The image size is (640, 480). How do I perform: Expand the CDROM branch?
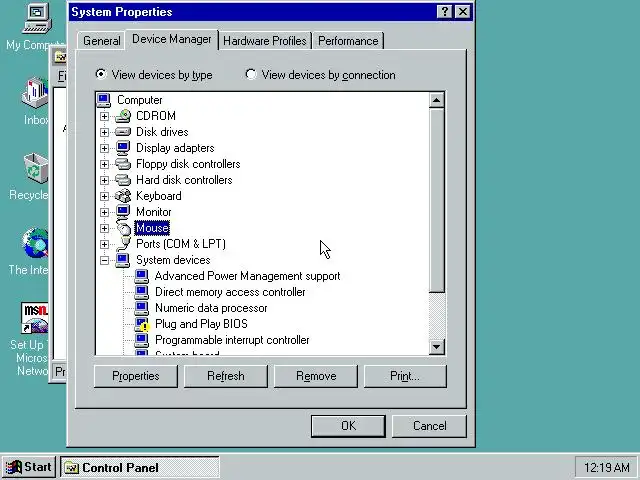(104, 116)
